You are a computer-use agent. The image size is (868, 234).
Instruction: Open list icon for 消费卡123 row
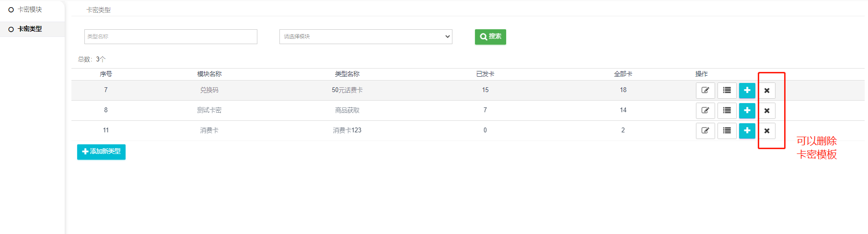727,130
